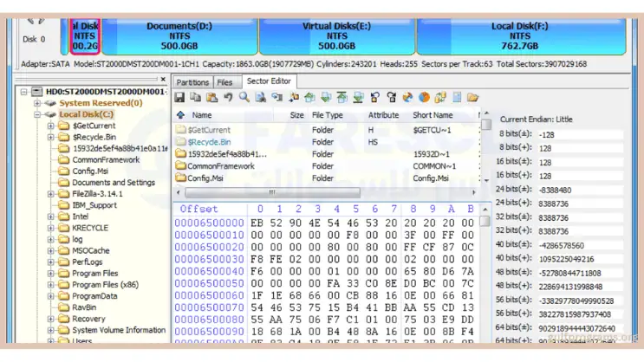Click the file list horizontal scrollbar thumb

(272, 192)
